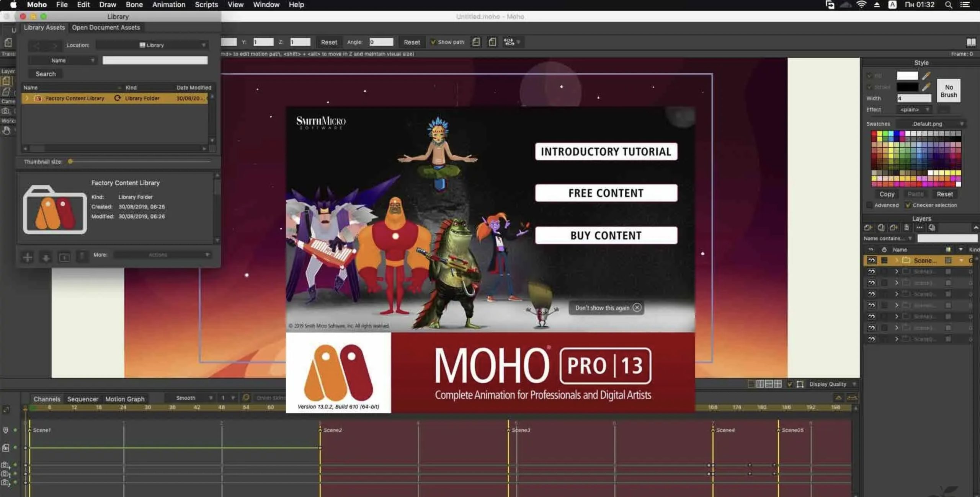This screenshot has width=980, height=497.
Task: Open the Animation menu
Action: pyautogui.click(x=168, y=5)
